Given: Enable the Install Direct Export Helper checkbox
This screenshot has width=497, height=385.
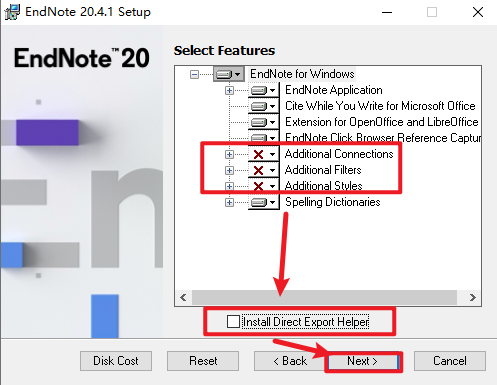Looking at the screenshot, I should [233, 322].
